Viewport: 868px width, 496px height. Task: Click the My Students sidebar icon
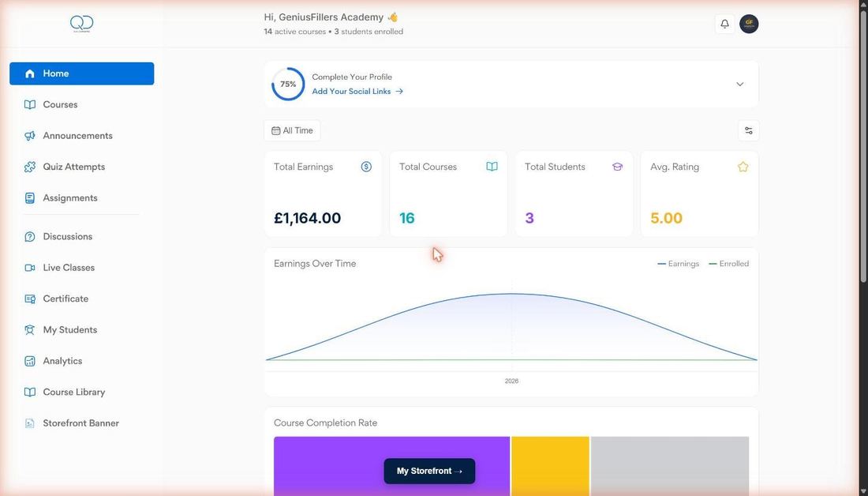coord(30,329)
